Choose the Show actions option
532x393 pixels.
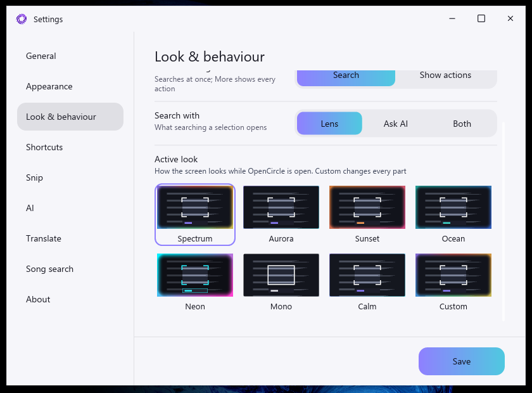[x=445, y=77]
